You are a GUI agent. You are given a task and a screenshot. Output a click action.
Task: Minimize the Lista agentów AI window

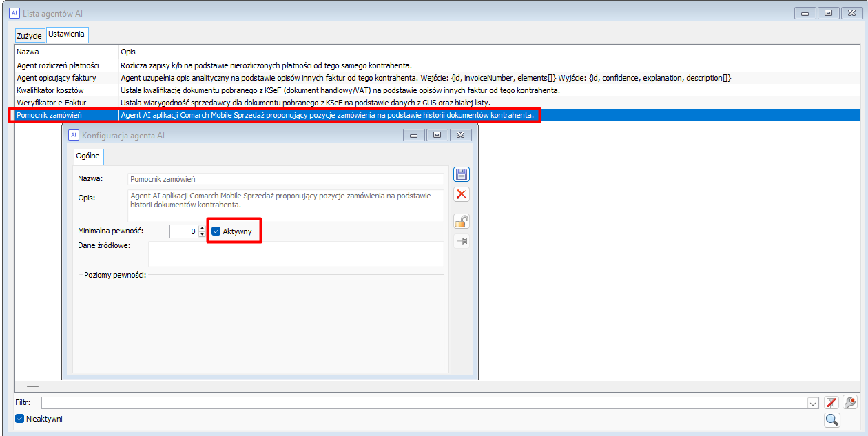804,13
